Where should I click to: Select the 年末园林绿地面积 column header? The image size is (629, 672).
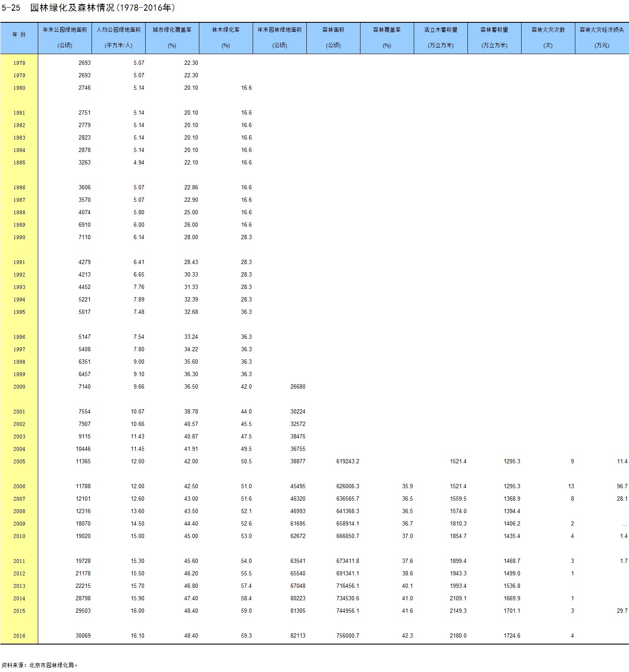(280, 37)
